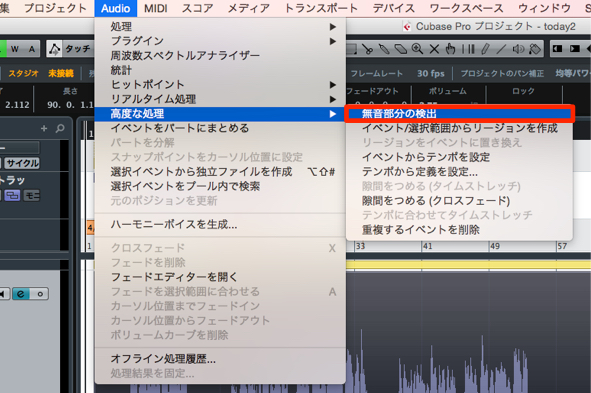Choose 選択イベントをプール内で検索
This screenshot has width=591, height=393.
click(x=220, y=186)
